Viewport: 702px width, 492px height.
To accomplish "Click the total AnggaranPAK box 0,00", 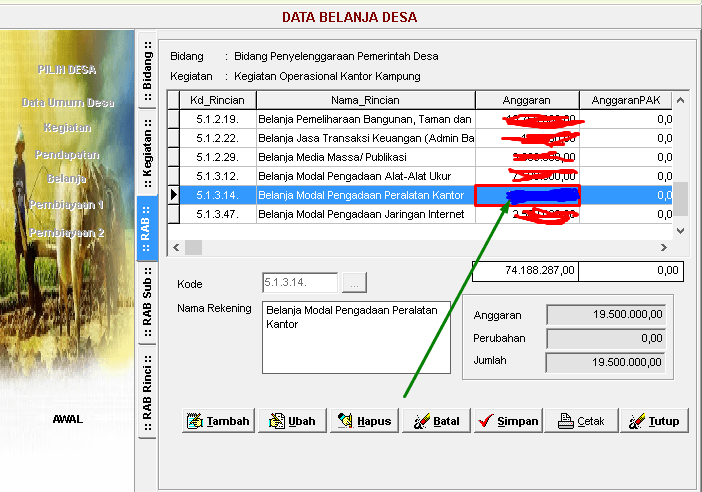I will 631,270.
